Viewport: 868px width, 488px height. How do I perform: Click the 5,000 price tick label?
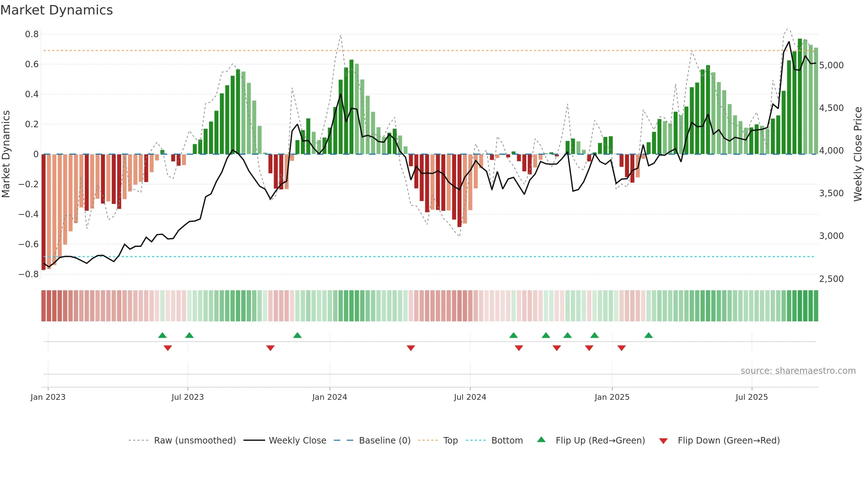point(831,65)
